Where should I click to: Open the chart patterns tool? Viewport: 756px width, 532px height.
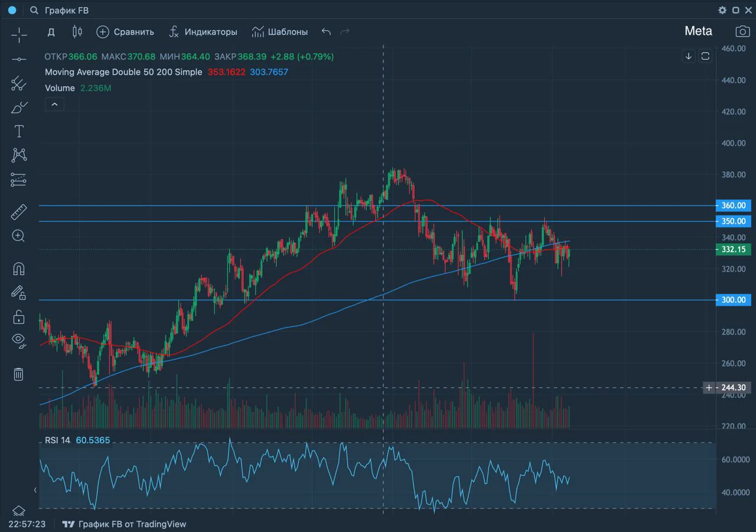[19, 155]
